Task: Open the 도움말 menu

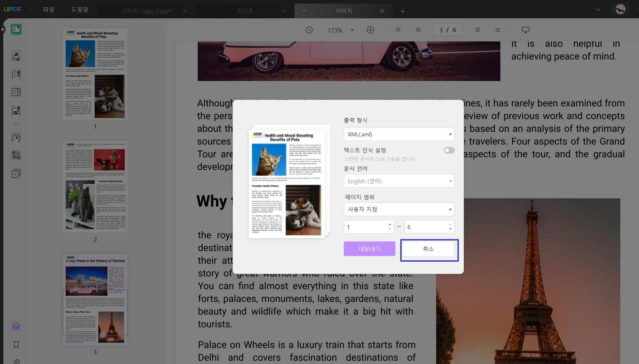Action: click(x=80, y=10)
